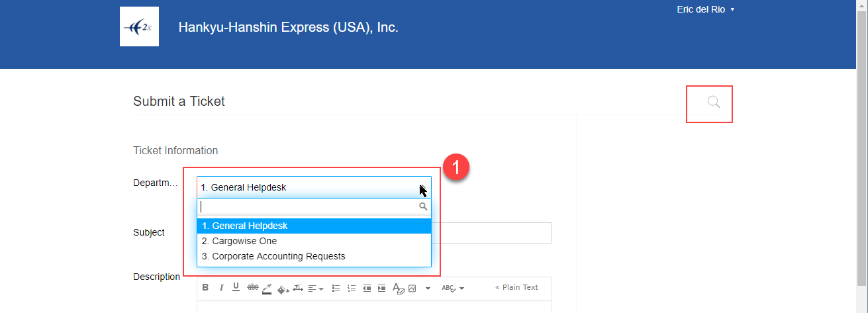Collapse the Department combo box

(314, 187)
